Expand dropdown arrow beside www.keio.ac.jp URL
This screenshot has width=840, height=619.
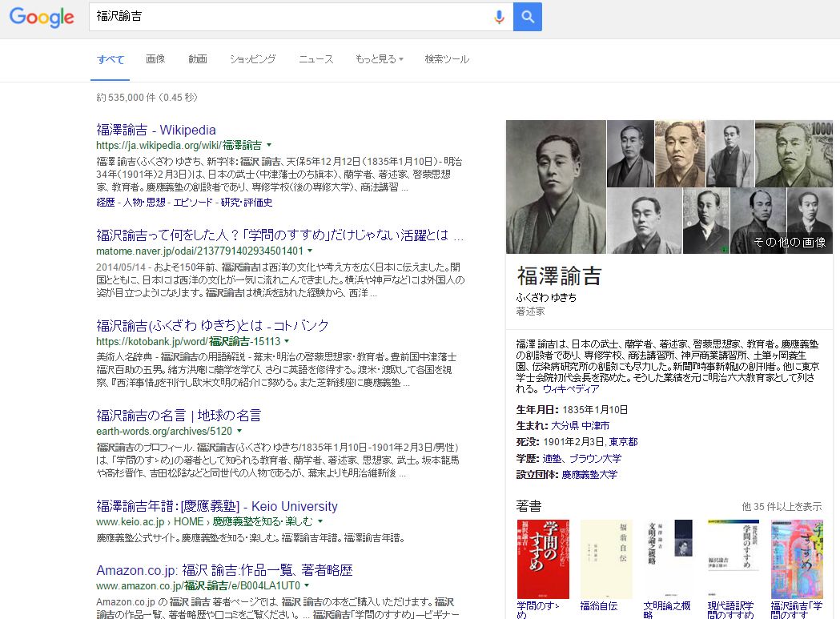(x=320, y=521)
